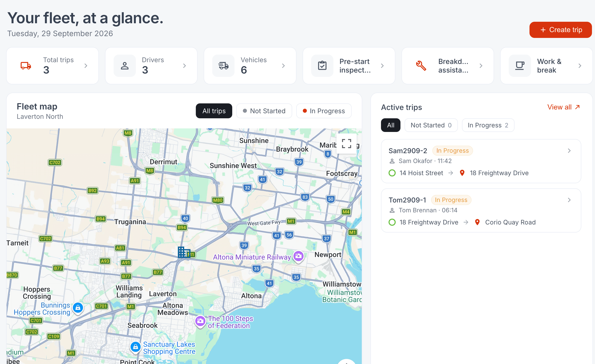595x364 pixels.
Task: Click the Corio Quay Road destination text
Action: (x=510, y=222)
